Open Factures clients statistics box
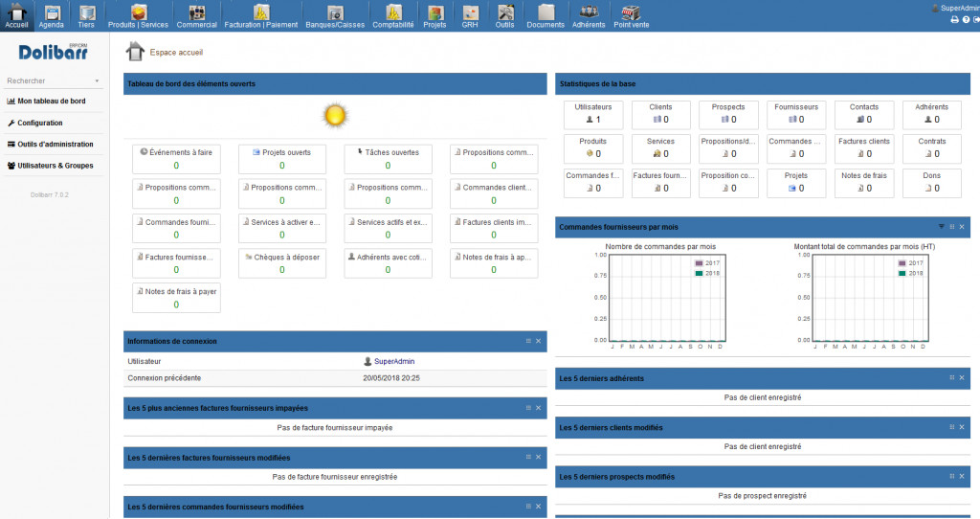 [x=864, y=148]
